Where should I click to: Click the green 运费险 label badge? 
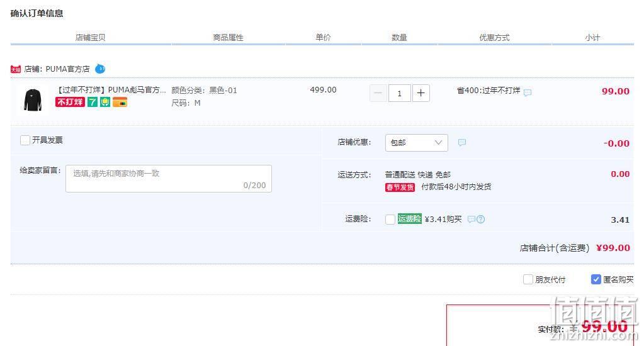tap(409, 219)
